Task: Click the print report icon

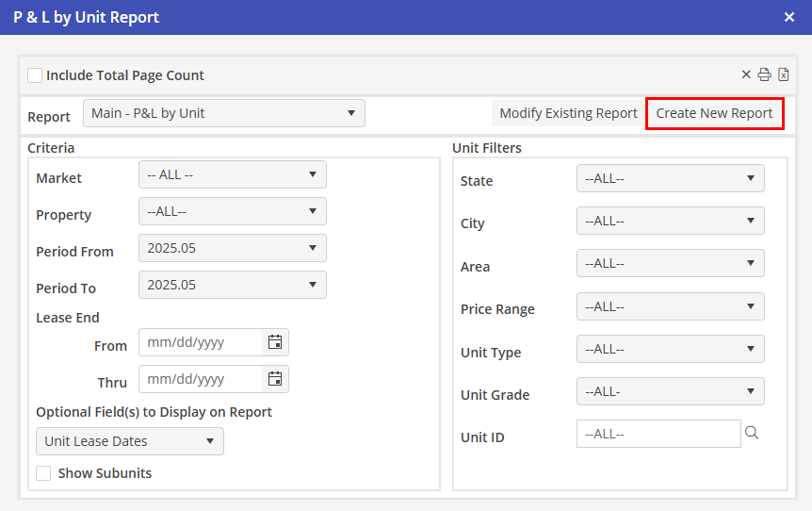Action: (765, 75)
